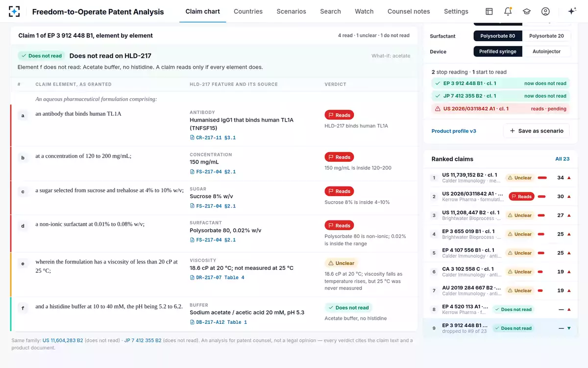Screen dimensions: 588x368
Task: Open the Settings tab
Action: click(x=456, y=11)
